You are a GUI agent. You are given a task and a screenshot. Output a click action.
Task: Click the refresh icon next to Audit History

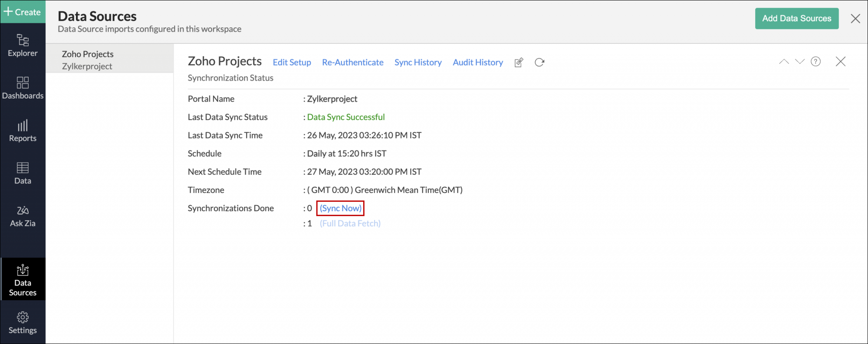[x=539, y=62]
